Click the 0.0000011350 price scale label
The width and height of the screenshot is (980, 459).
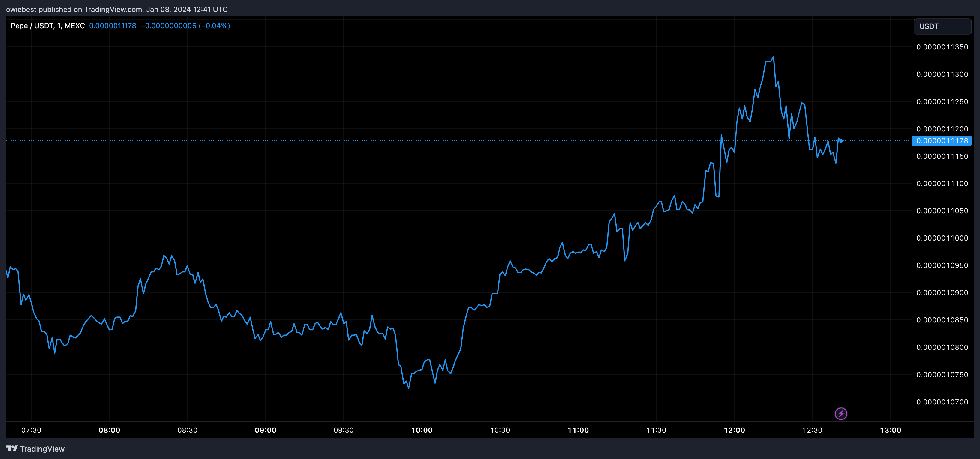(x=942, y=47)
